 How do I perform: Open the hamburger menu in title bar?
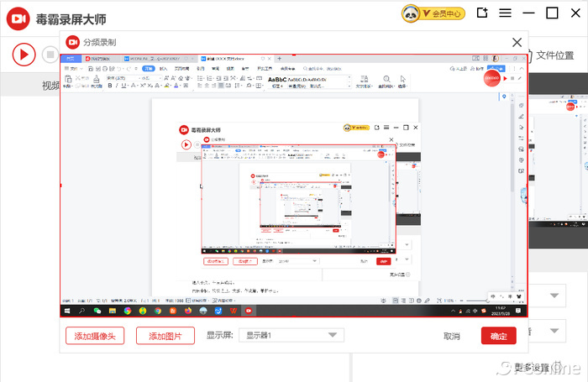tap(505, 13)
